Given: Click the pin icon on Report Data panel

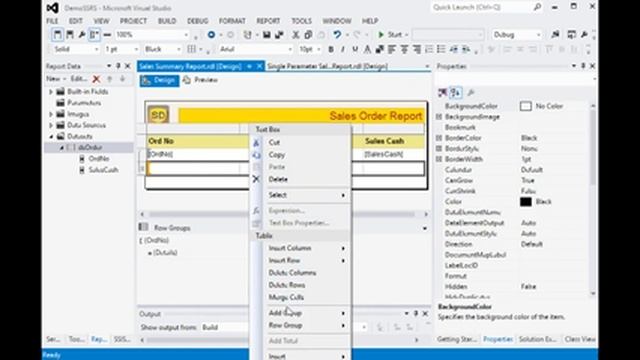Looking at the screenshot, I should click(x=118, y=66).
